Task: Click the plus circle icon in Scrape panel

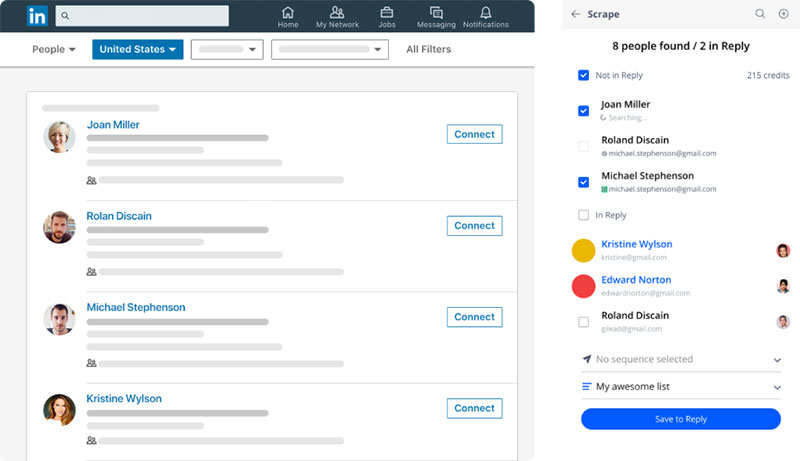Action: 784,14
